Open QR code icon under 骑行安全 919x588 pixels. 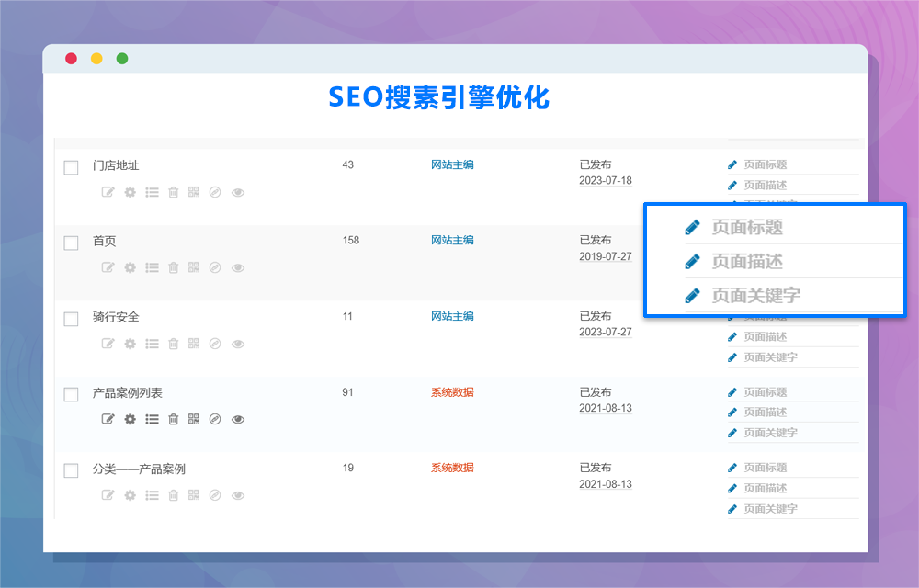tap(194, 344)
